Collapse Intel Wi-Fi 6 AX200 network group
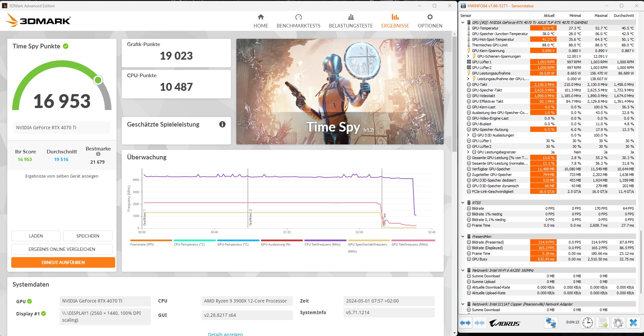 (x=463, y=270)
